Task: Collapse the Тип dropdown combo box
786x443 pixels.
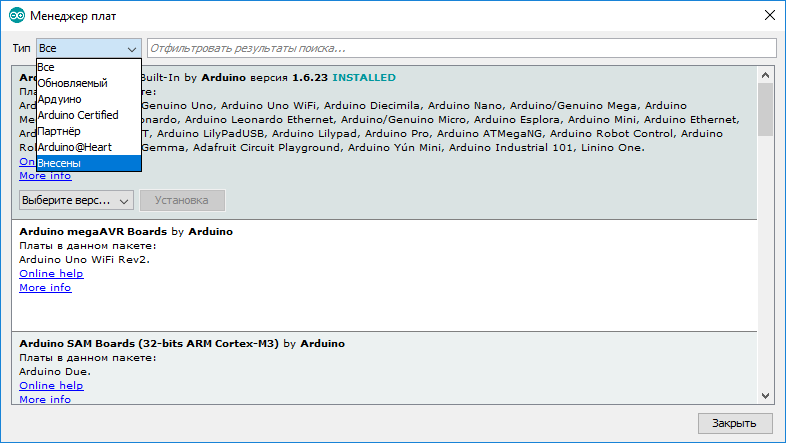Action: pos(89,48)
